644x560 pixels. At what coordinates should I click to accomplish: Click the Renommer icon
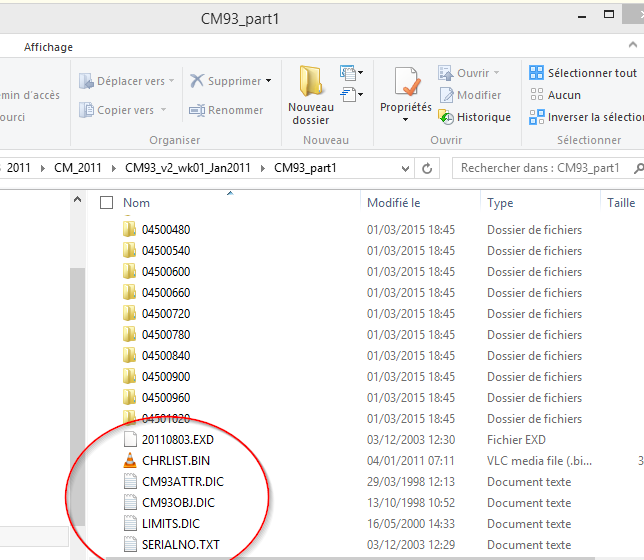(x=197, y=110)
